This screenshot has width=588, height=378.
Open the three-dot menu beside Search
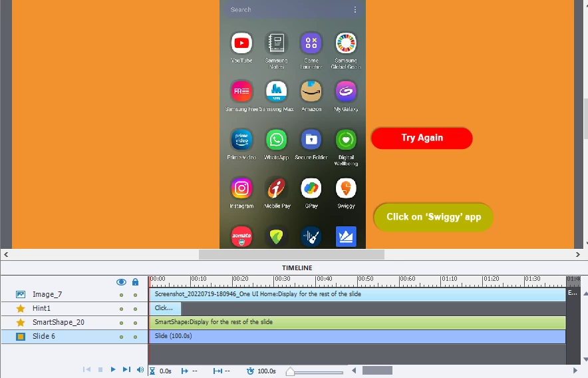[355, 10]
